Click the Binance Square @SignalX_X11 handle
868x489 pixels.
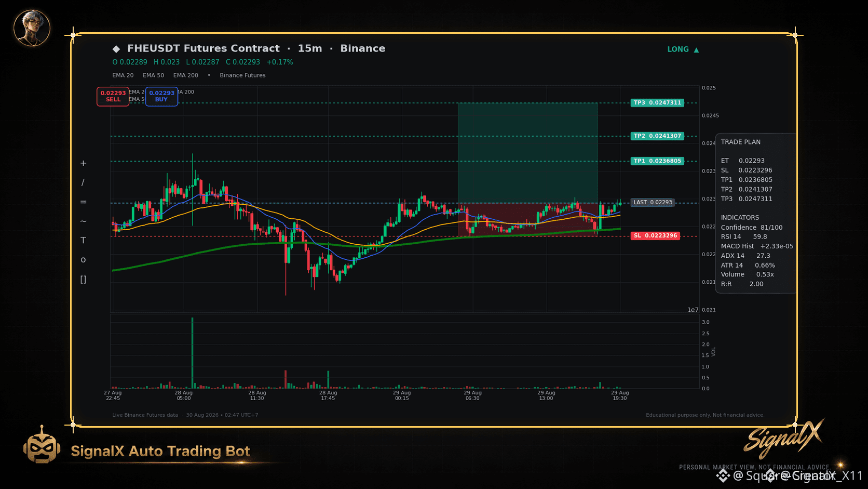[x=790, y=475]
